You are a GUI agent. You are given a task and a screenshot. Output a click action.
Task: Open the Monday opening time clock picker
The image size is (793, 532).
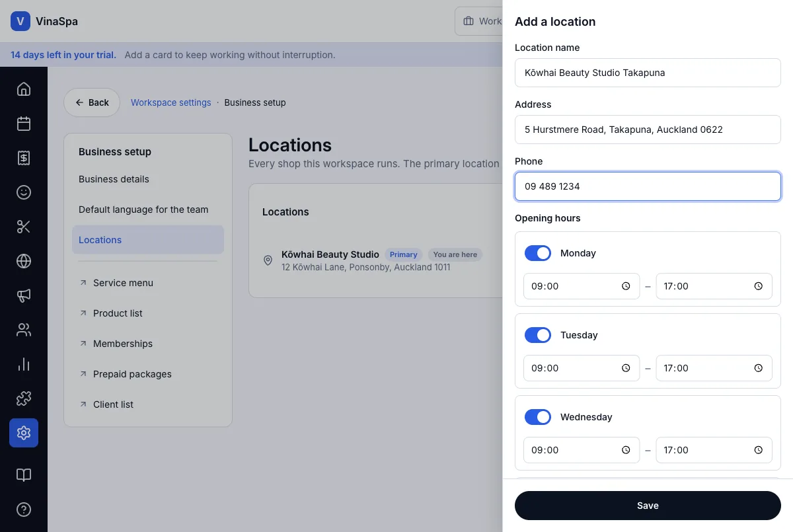point(626,286)
